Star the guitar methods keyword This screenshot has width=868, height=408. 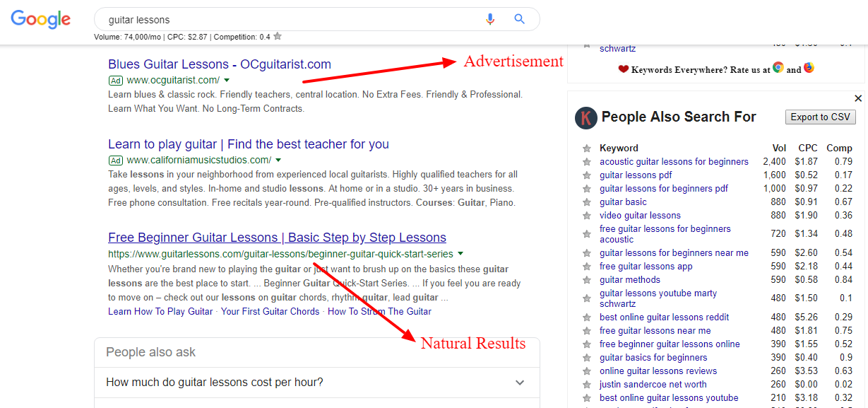tap(586, 280)
